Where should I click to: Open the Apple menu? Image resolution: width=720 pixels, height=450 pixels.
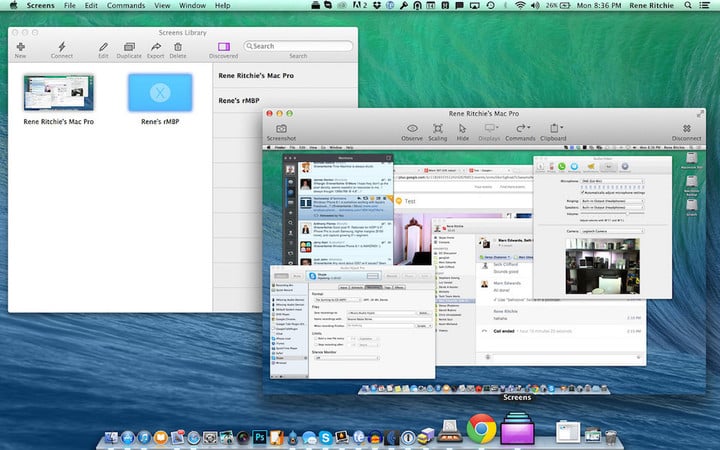(13, 5)
